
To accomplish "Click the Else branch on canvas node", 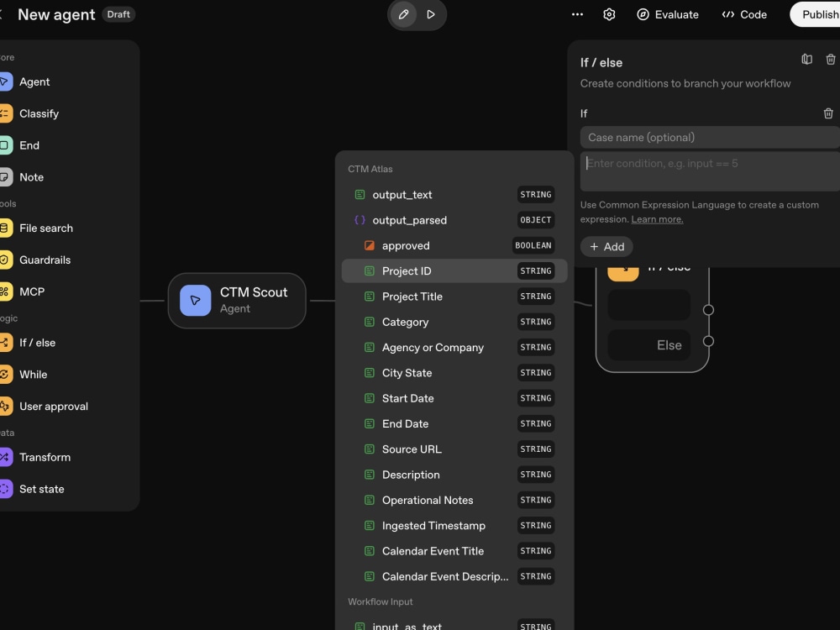I will 648,345.
